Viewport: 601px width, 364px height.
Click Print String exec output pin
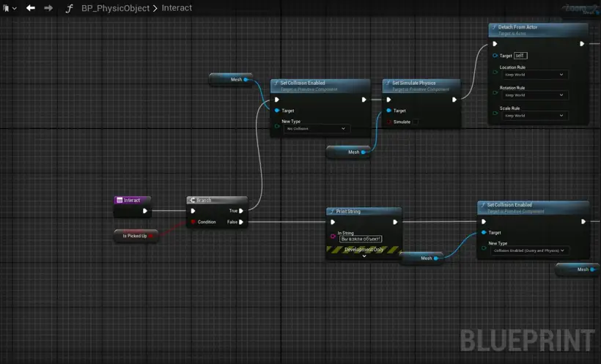coord(395,222)
